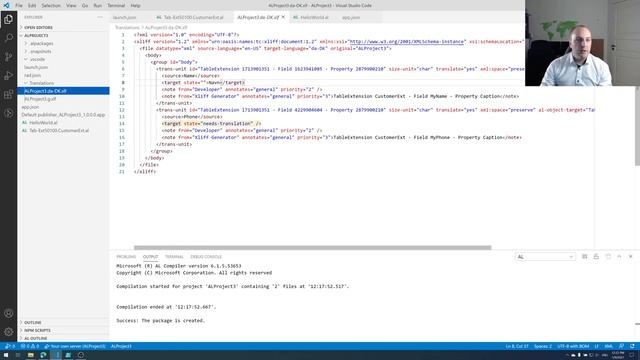640x360 pixels.
Task: Click the 'Your own server' status item
Action: click(75, 346)
